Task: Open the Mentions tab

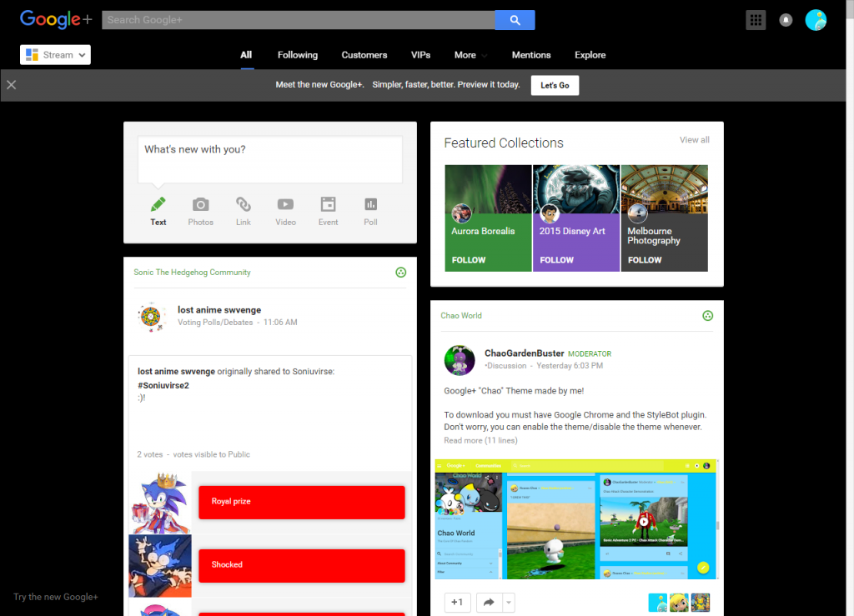Action: [531, 55]
